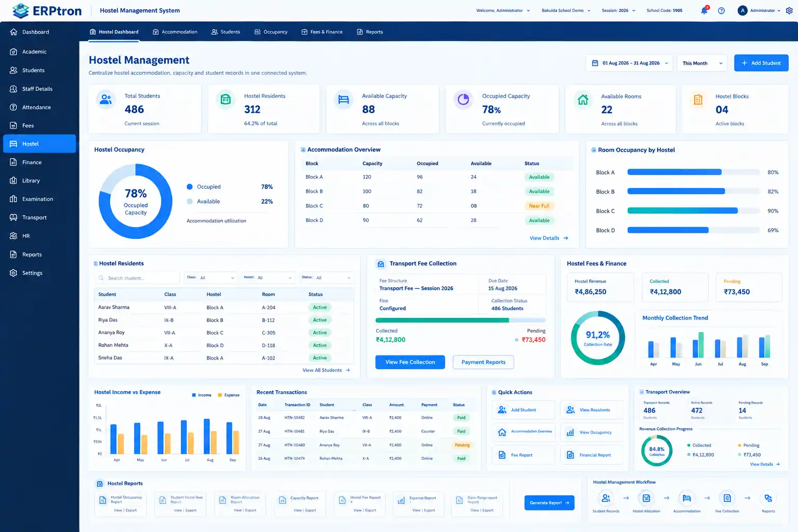Click the ERPtron logo

pyautogui.click(x=47, y=10)
